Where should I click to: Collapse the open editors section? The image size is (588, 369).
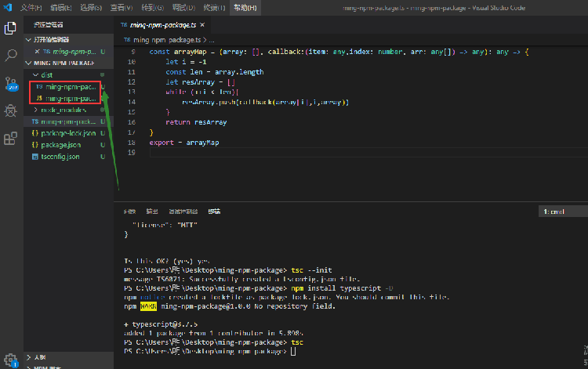(x=51, y=38)
